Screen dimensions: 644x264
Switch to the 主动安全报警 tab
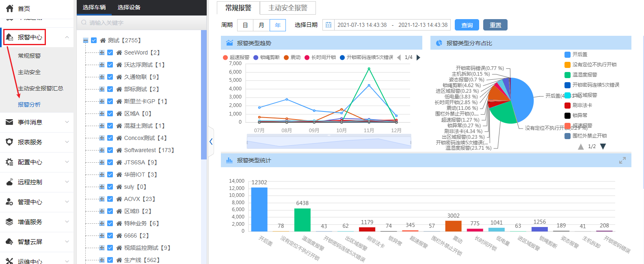click(288, 8)
